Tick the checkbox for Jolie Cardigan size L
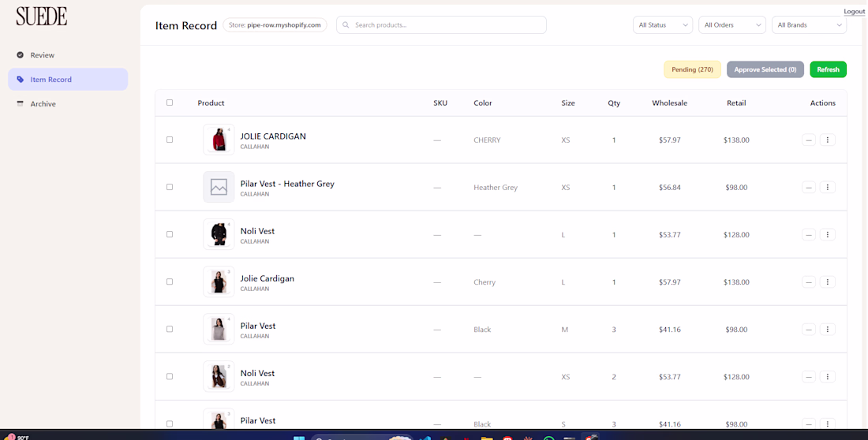The width and height of the screenshot is (868, 440). [x=170, y=282]
